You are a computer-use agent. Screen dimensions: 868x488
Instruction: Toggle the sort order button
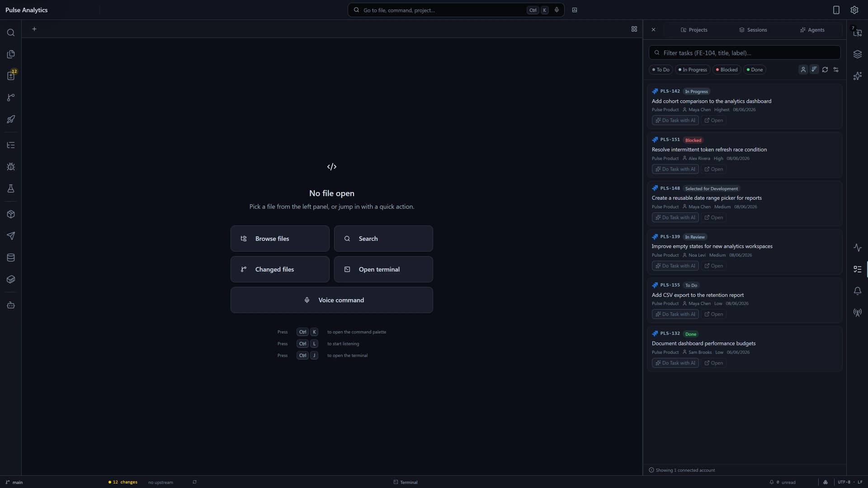pyautogui.click(x=814, y=70)
